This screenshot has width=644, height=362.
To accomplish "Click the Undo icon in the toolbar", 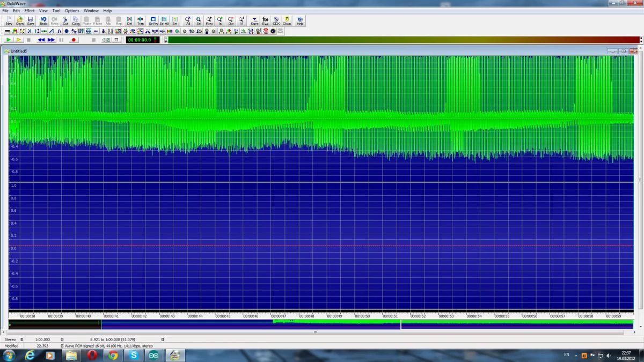I will [x=43, y=20].
